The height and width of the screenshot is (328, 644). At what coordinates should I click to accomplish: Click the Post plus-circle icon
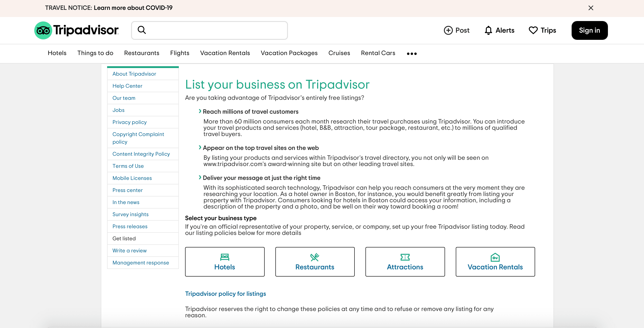pos(448,30)
